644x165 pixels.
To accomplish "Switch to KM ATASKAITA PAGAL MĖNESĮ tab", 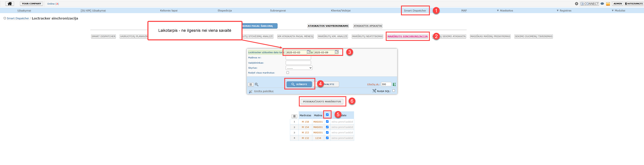I will coord(296,36).
